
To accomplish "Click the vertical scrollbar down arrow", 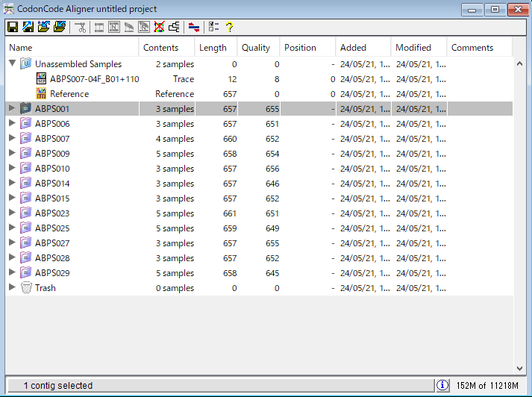I will coord(520,368).
